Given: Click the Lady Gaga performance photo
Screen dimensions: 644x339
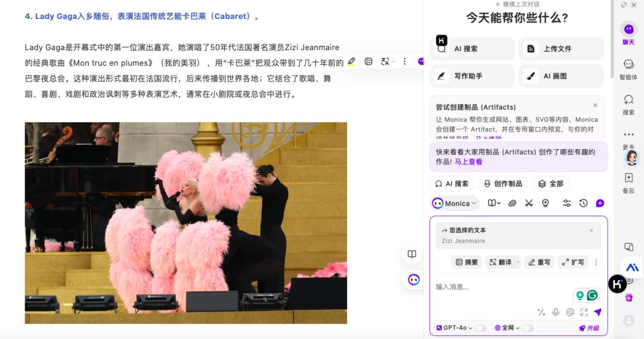Looking at the screenshot, I should pos(185,223).
